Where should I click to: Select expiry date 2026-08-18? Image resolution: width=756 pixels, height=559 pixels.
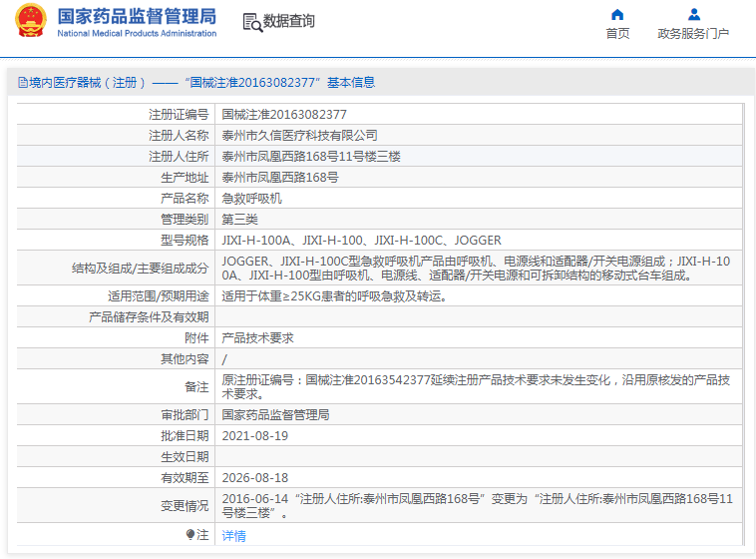coord(254,478)
